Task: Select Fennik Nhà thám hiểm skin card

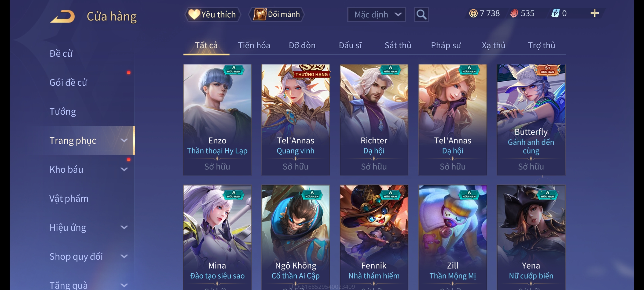Action: click(x=374, y=237)
